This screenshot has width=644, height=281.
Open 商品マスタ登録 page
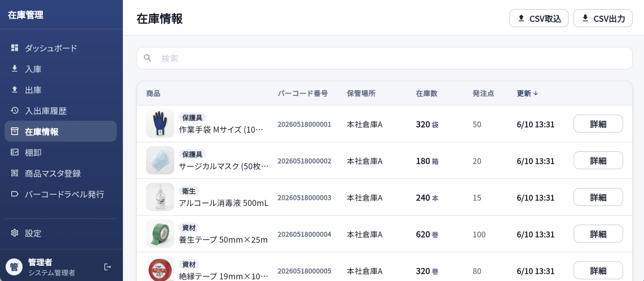(x=60, y=173)
